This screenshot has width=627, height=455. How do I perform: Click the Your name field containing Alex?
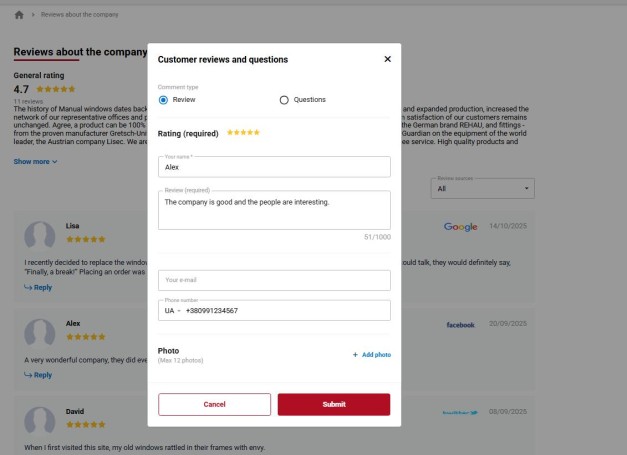(x=274, y=167)
